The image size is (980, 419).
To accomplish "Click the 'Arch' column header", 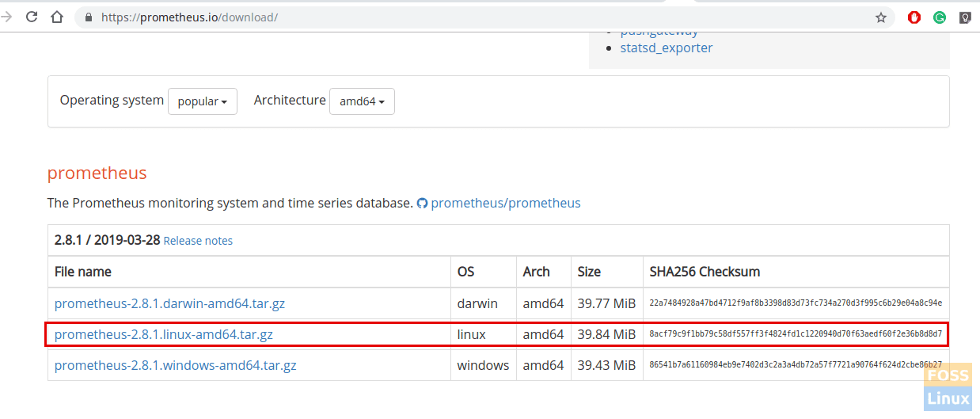I will click(536, 272).
